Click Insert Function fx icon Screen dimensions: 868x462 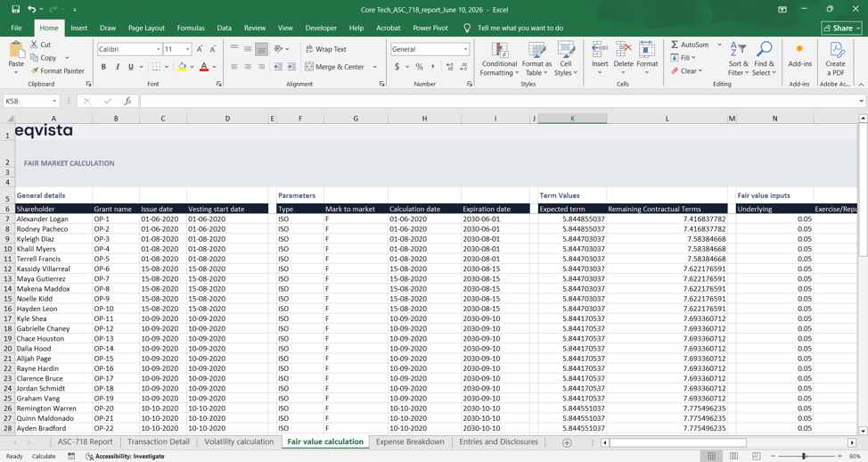click(x=127, y=101)
